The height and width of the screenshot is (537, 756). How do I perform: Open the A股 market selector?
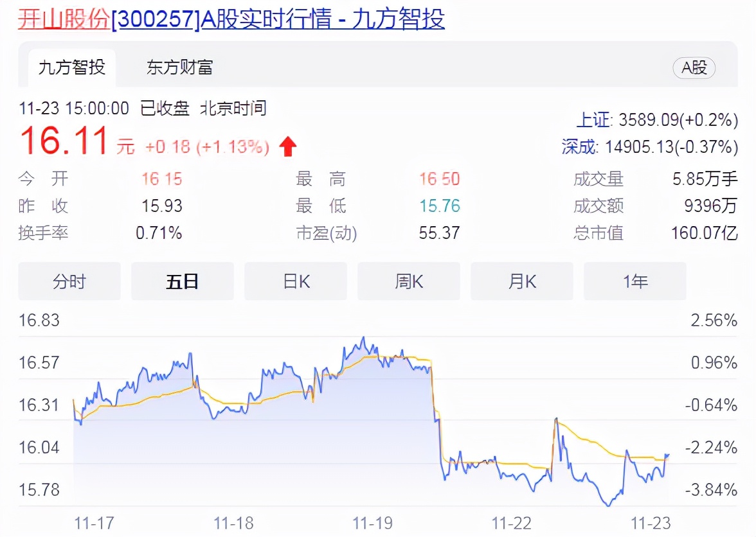694,68
